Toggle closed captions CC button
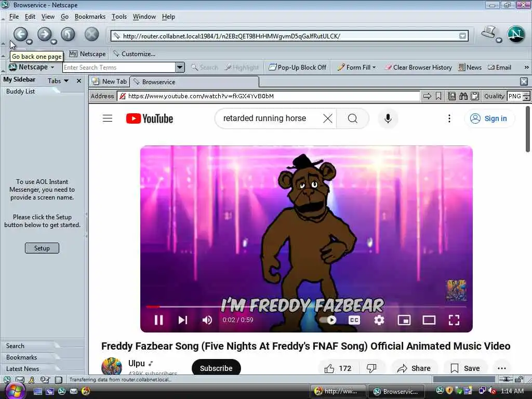The width and height of the screenshot is (532, 399). tap(354, 320)
